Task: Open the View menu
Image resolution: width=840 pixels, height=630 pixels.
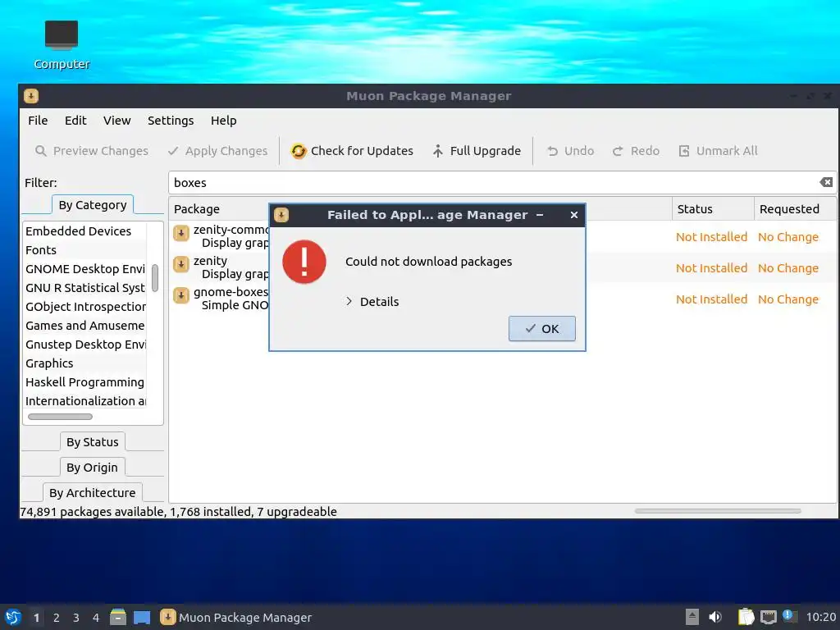Action: tap(116, 121)
